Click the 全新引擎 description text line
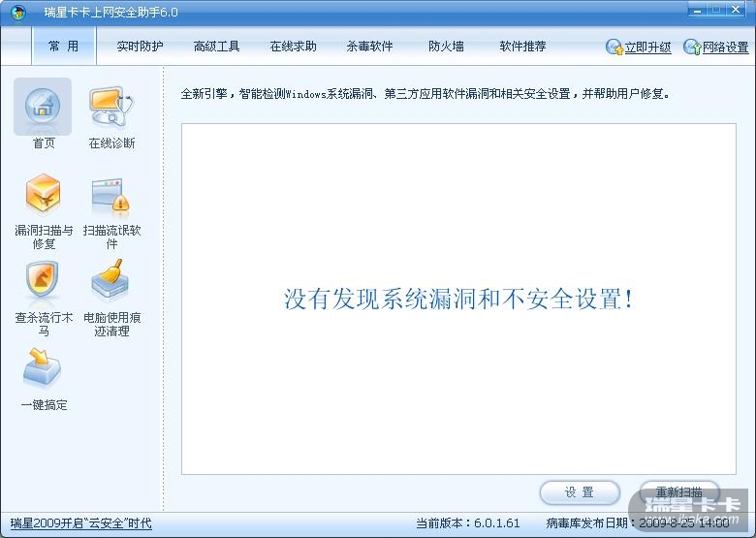756x538 pixels. point(425,93)
